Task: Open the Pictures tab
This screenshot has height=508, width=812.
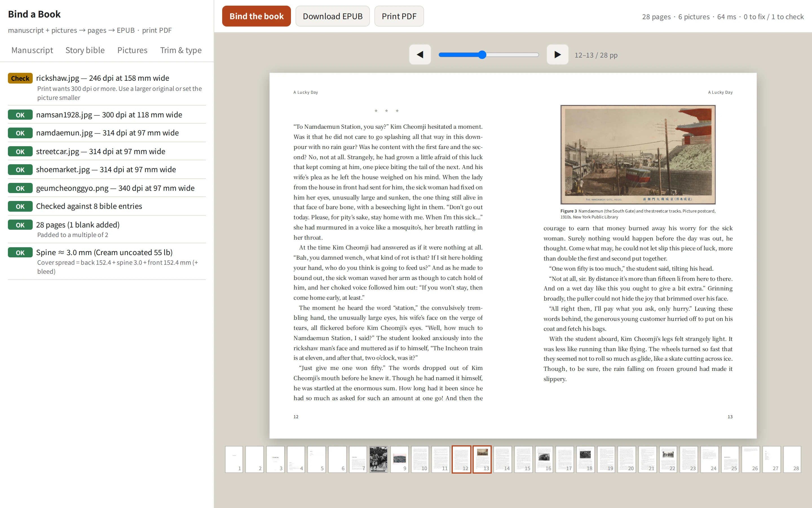Action: point(132,50)
